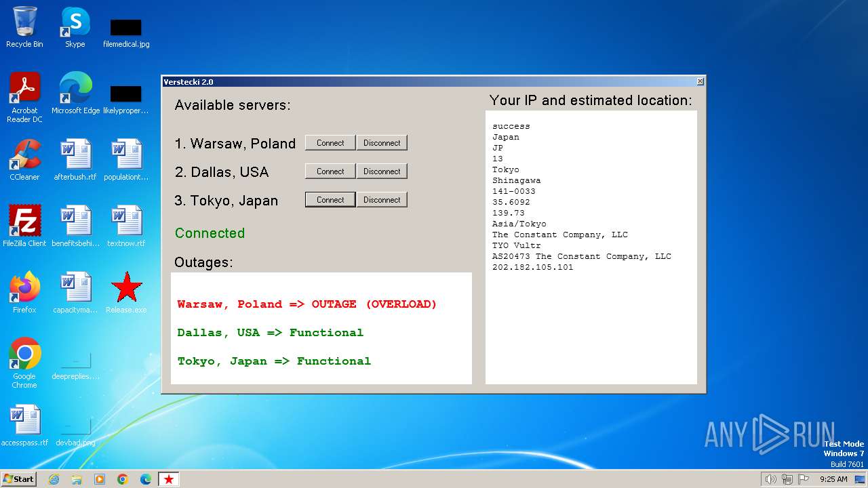The height and width of the screenshot is (488, 868).
Task: Click the '2. Dallas, USA' server label
Action: coord(222,172)
